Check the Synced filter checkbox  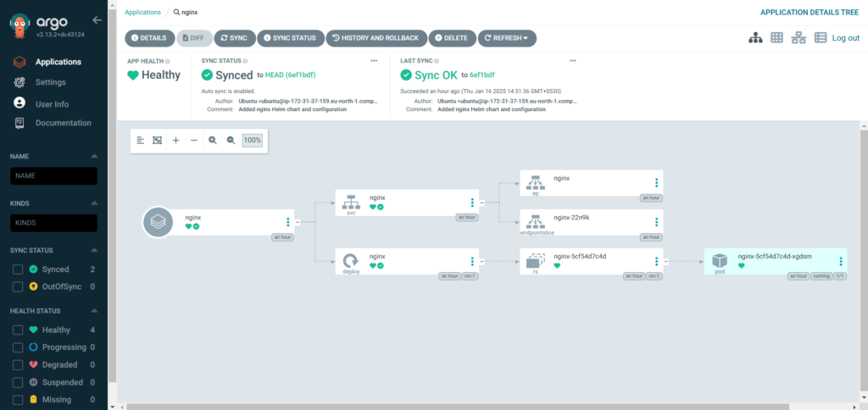(18, 269)
